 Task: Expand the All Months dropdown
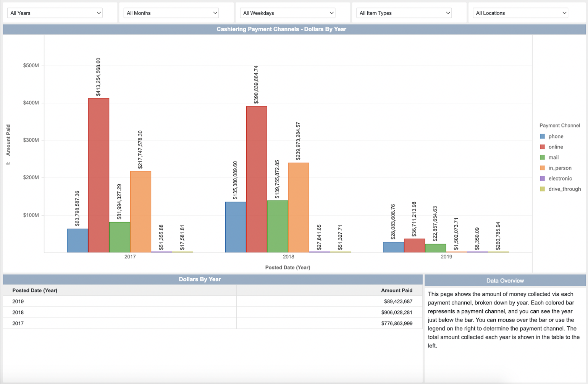[171, 13]
